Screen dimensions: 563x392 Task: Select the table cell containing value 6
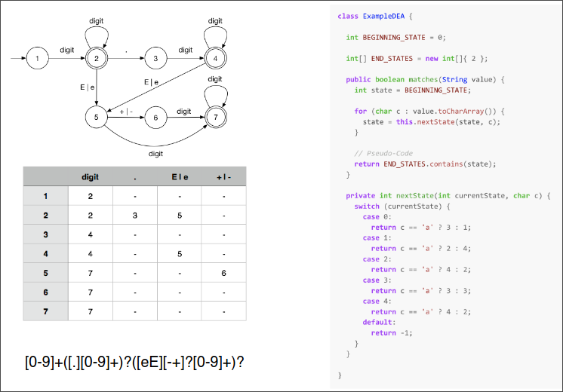pyautogui.click(x=224, y=273)
